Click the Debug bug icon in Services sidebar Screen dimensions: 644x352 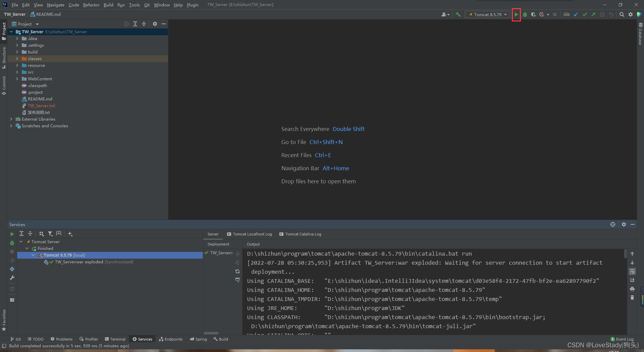click(x=12, y=243)
